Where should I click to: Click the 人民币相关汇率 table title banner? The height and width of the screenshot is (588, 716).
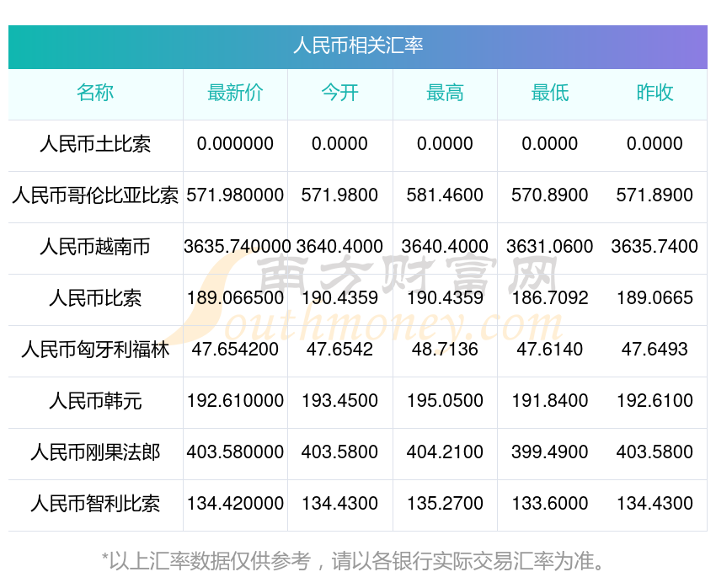(x=357, y=47)
